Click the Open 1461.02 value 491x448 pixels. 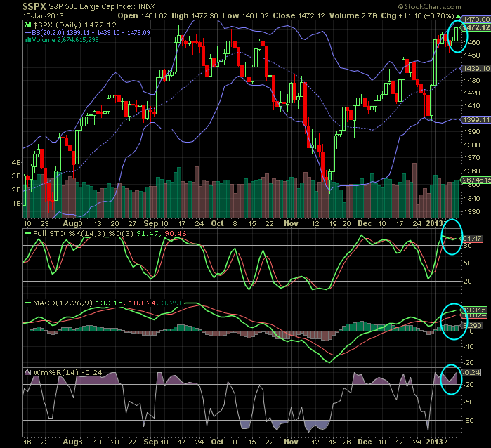click(x=143, y=15)
